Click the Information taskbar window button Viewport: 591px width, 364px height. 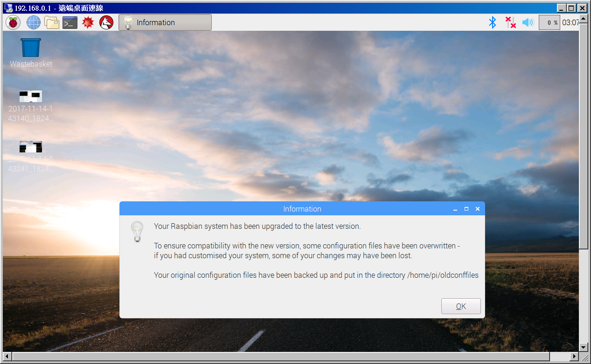coord(165,22)
